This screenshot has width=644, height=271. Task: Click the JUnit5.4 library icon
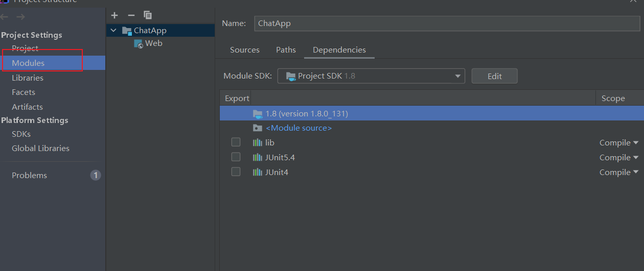(258, 157)
